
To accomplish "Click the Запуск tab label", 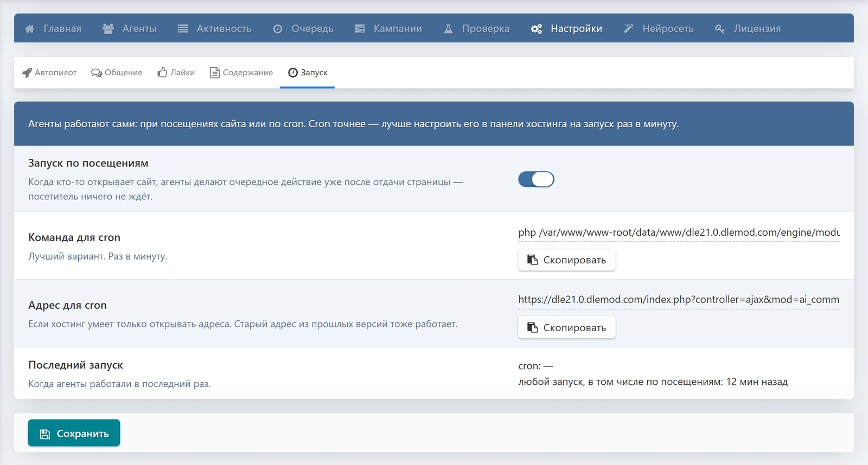I will (314, 73).
